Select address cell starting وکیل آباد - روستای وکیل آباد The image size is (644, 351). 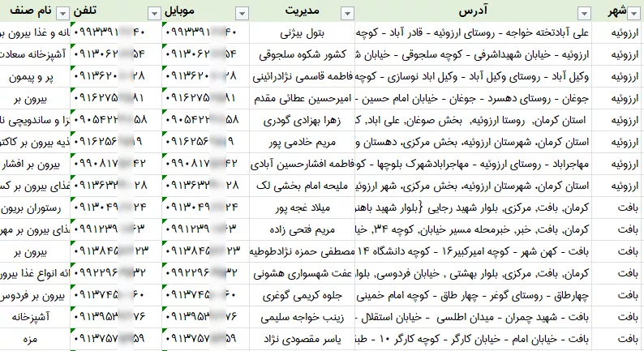point(473,76)
